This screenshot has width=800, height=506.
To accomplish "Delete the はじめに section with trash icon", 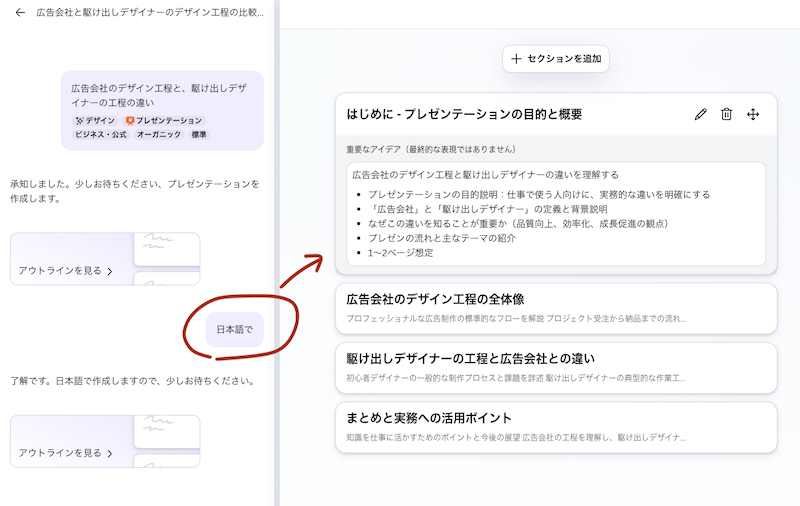I will (727, 115).
